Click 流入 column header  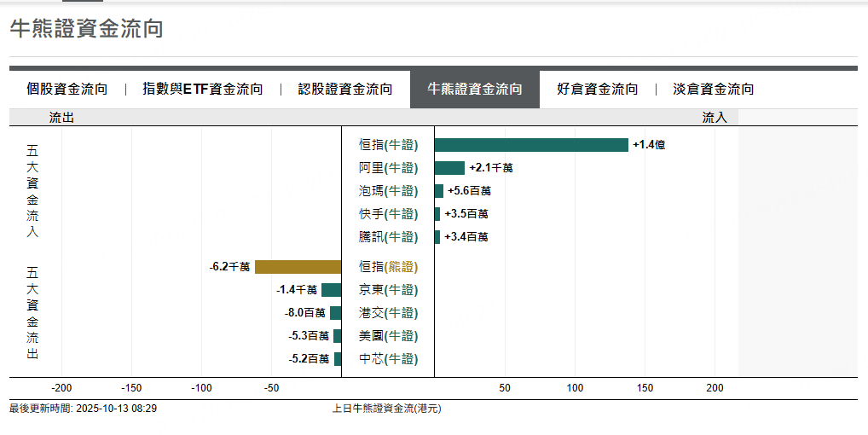point(715,118)
